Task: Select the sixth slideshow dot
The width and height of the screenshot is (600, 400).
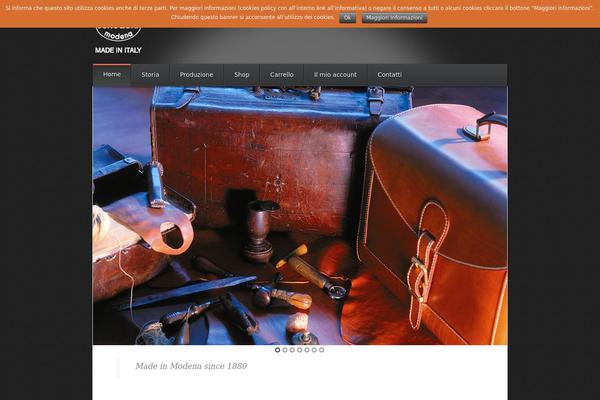Action: click(314, 350)
